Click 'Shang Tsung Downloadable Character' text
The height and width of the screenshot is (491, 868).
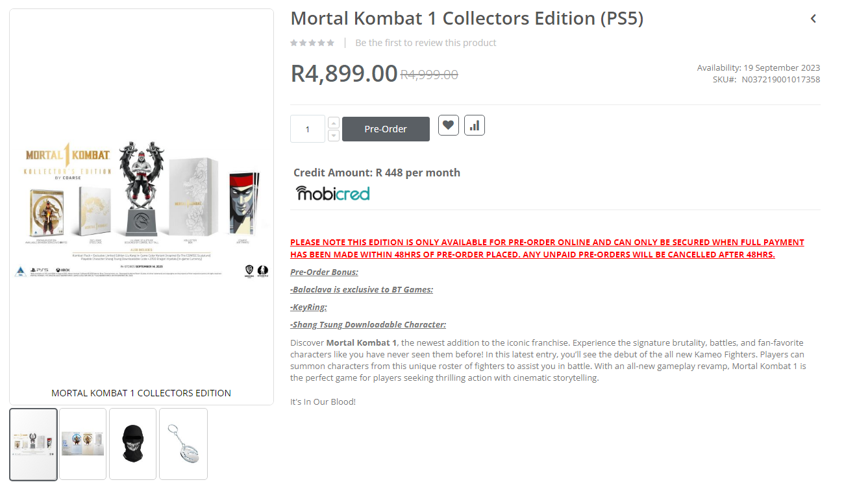[368, 324]
